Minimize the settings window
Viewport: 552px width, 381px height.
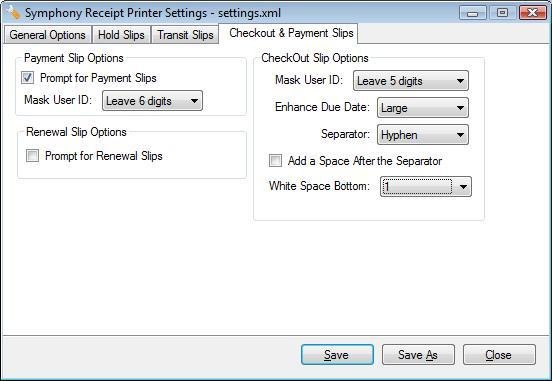click(x=473, y=13)
